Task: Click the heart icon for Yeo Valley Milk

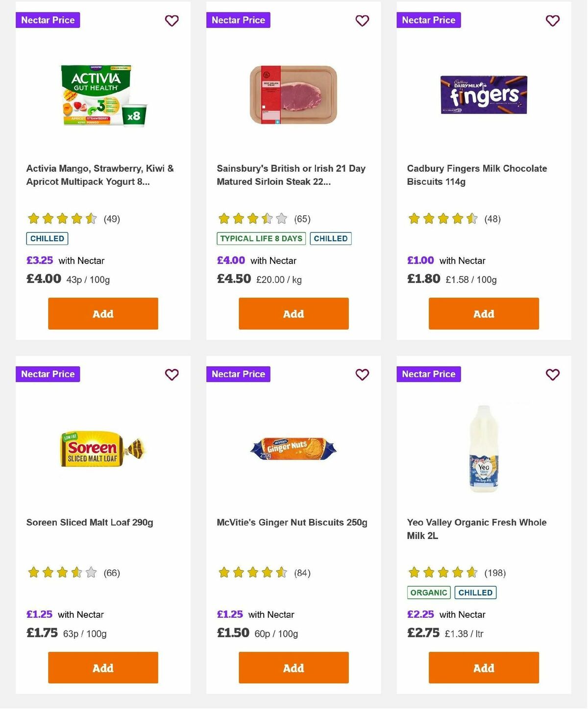Action: (552, 375)
